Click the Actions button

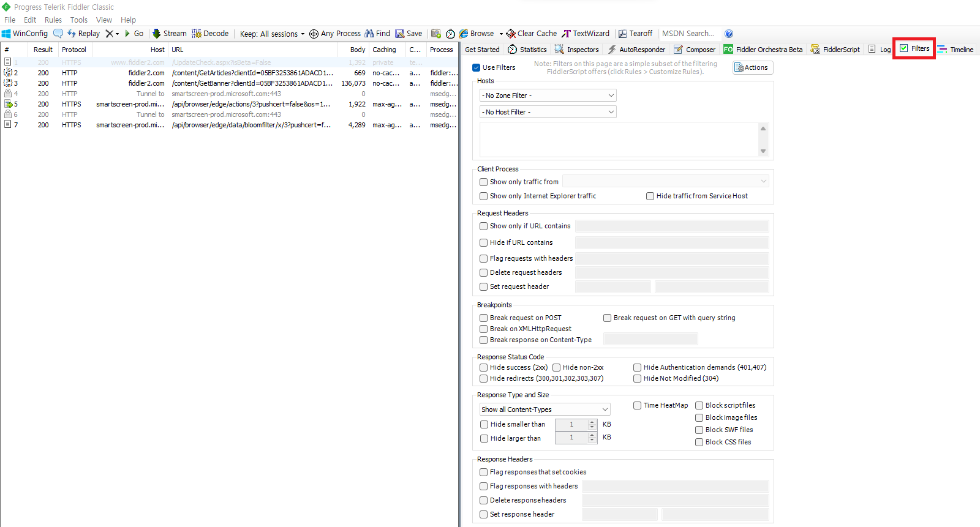[x=753, y=67]
